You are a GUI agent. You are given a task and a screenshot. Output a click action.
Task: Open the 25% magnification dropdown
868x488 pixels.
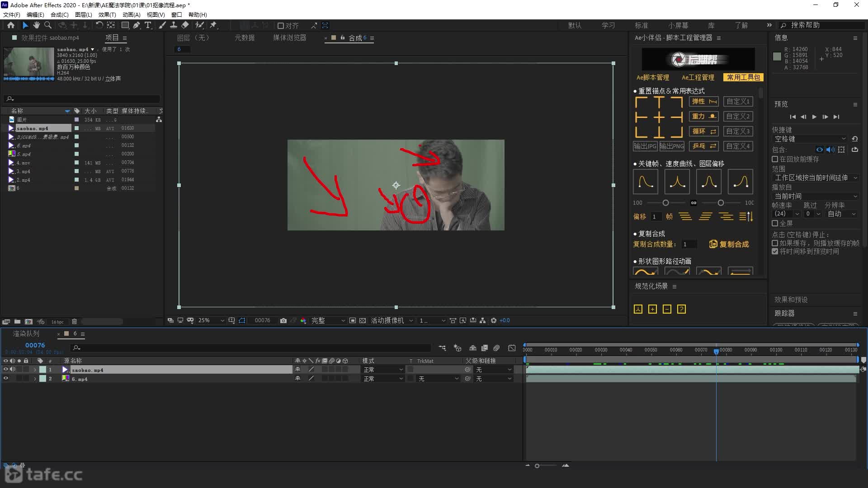pyautogui.click(x=211, y=320)
